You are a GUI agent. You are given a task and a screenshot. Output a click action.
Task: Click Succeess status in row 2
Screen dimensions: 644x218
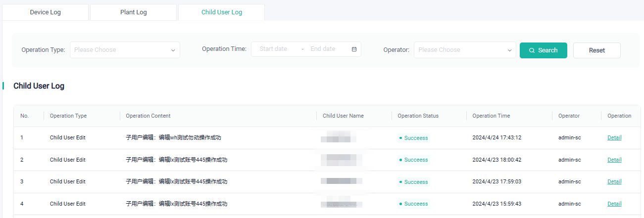(x=414, y=160)
